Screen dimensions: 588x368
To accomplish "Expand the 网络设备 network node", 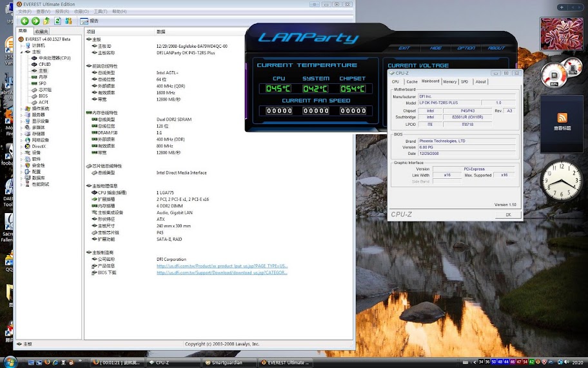I will click(21, 140).
